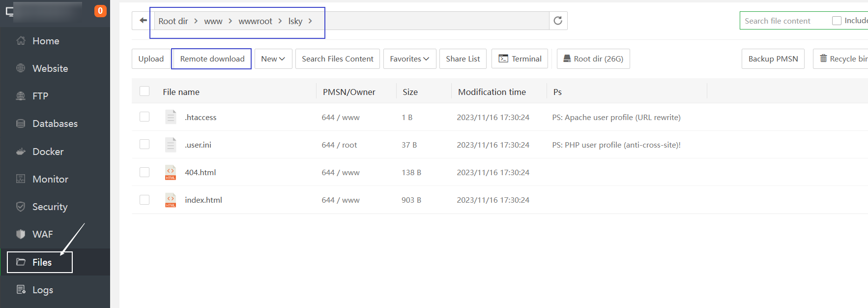The height and width of the screenshot is (308, 868).
Task: Click the Docker whale icon
Action: coord(21,152)
